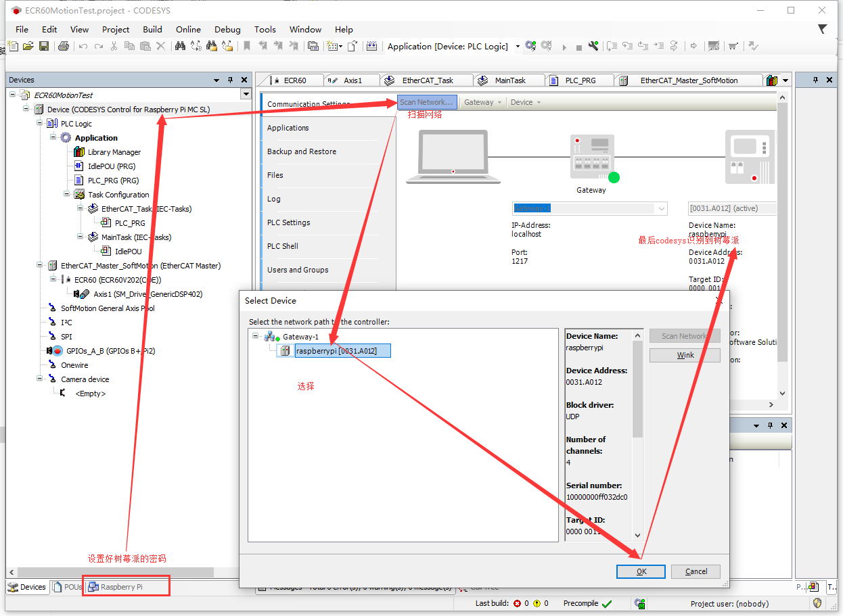Open the File menu
This screenshot has width=843, height=616.
tap(22, 29)
